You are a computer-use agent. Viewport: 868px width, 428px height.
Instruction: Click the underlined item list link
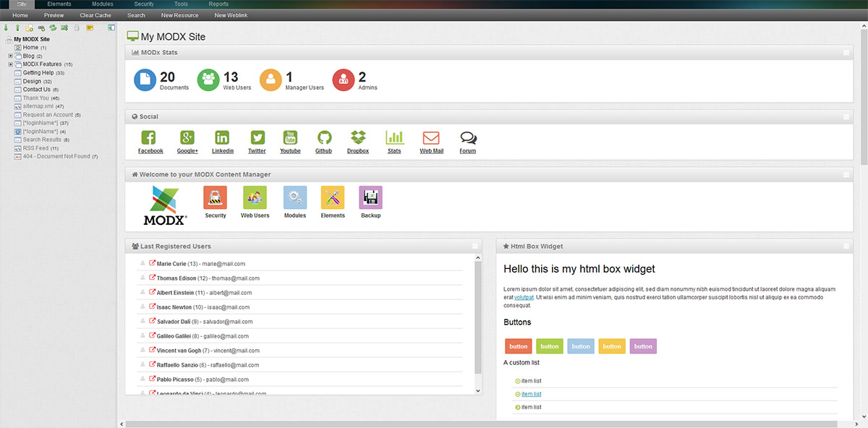point(531,394)
